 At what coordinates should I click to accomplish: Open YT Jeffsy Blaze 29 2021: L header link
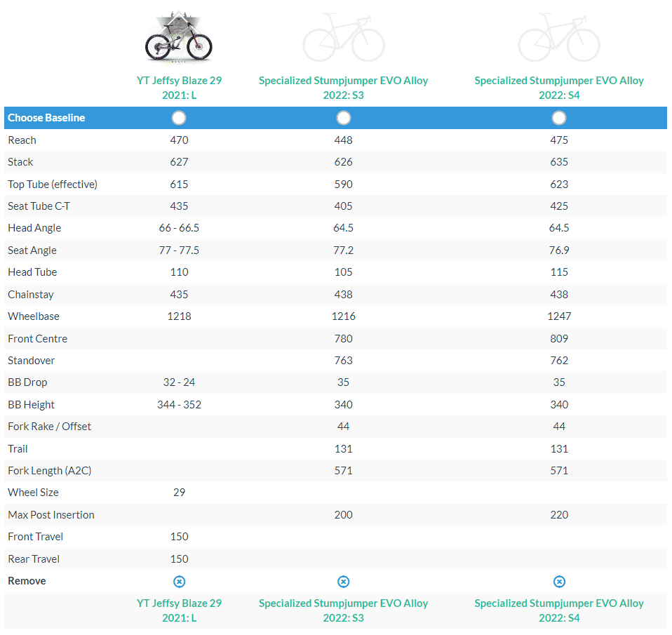tap(179, 88)
